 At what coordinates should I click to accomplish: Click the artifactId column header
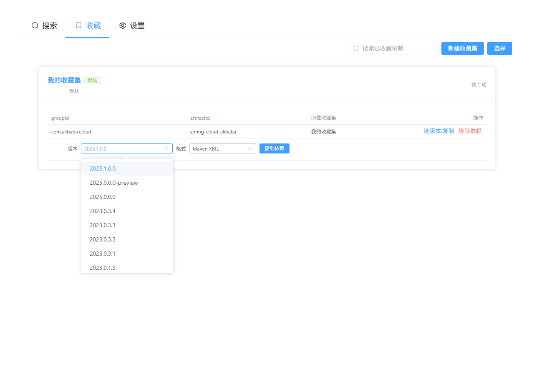(x=200, y=118)
